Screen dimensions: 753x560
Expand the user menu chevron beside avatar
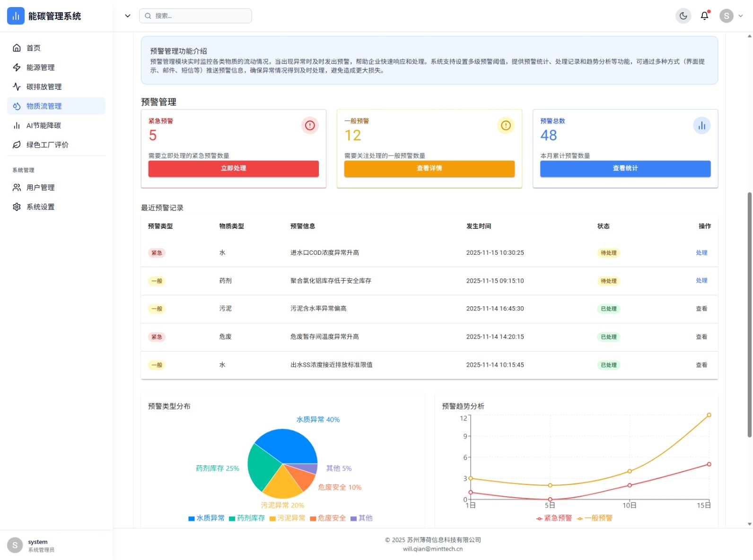point(741,16)
